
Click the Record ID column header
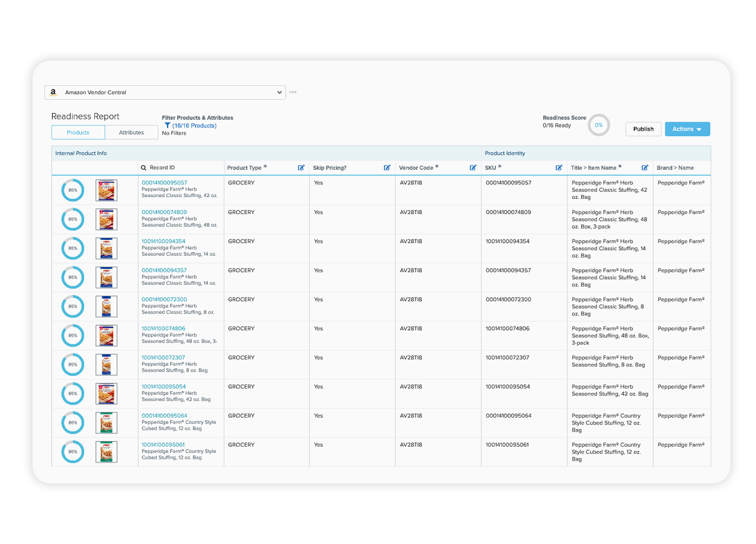coord(163,168)
